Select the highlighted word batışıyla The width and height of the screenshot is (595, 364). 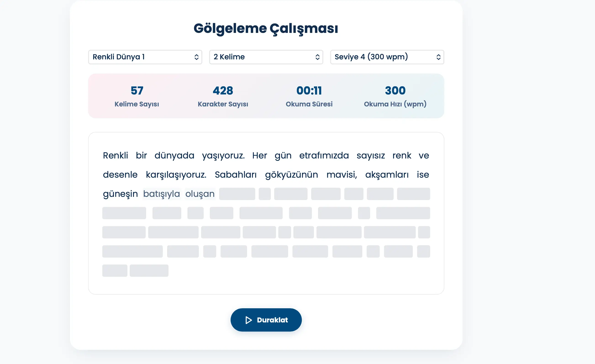click(x=162, y=193)
